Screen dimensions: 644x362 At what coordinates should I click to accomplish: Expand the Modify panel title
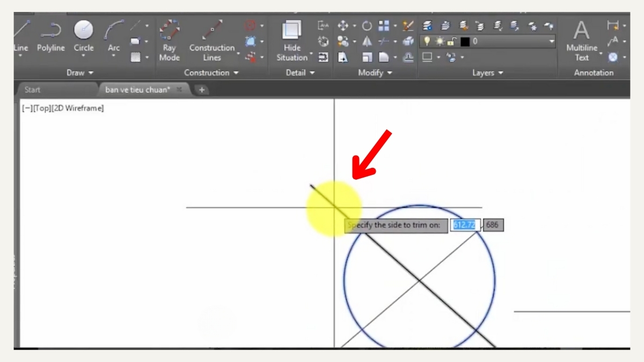(375, 73)
